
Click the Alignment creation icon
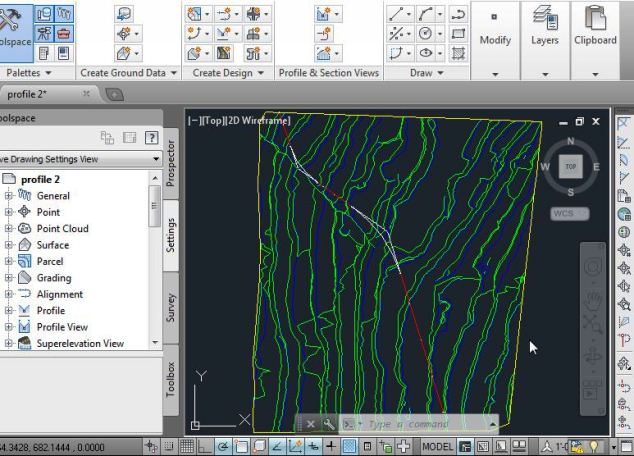coord(224,14)
